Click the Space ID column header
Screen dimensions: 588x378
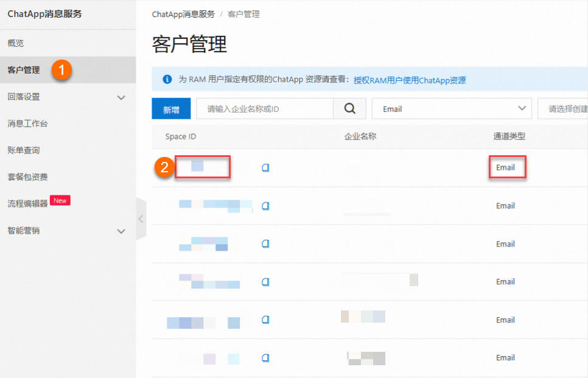(181, 136)
